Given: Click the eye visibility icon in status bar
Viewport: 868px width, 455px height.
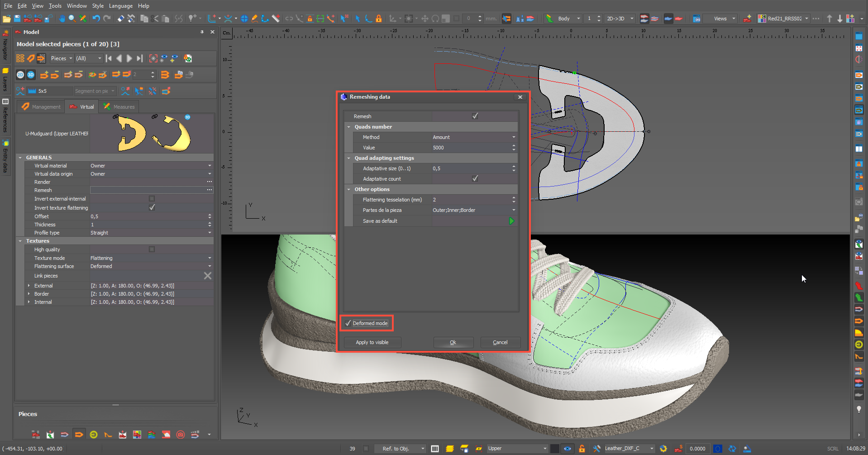Looking at the screenshot, I should [567, 449].
